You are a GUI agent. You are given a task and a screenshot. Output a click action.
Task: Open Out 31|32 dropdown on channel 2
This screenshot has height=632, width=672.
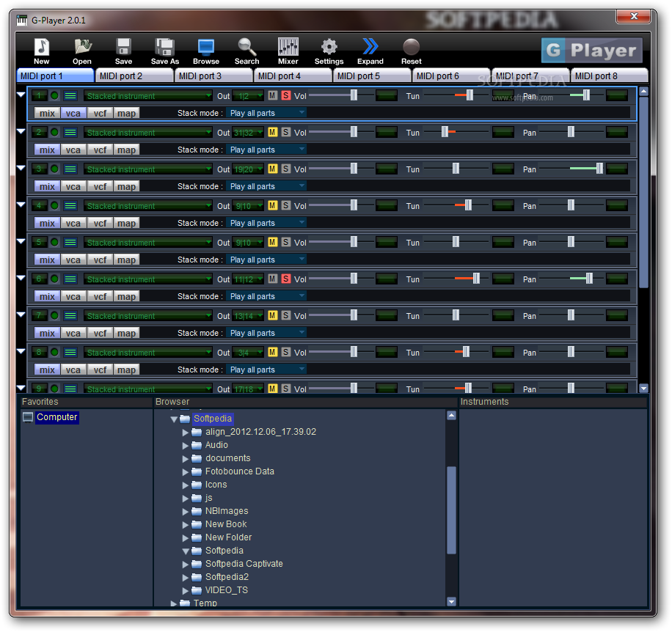248,133
